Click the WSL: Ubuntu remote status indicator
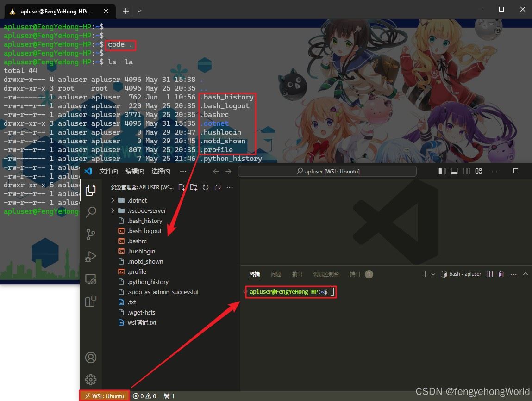This screenshot has width=532, height=401. pos(105,396)
